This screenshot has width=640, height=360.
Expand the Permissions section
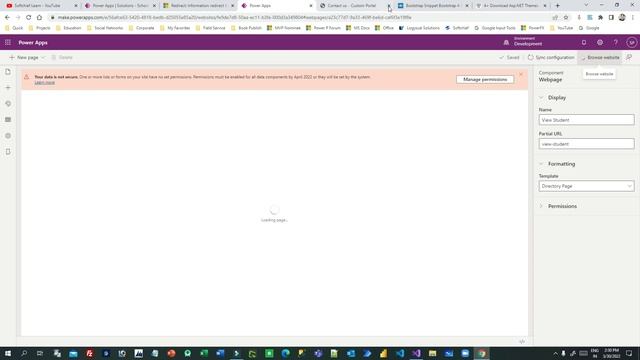pos(541,206)
